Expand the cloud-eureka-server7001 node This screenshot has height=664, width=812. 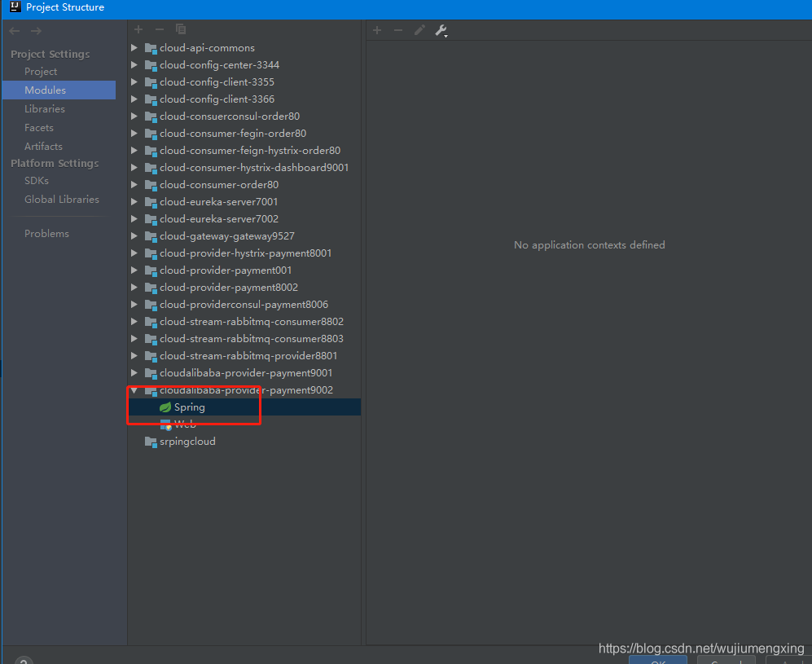pyautogui.click(x=134, y=201)
